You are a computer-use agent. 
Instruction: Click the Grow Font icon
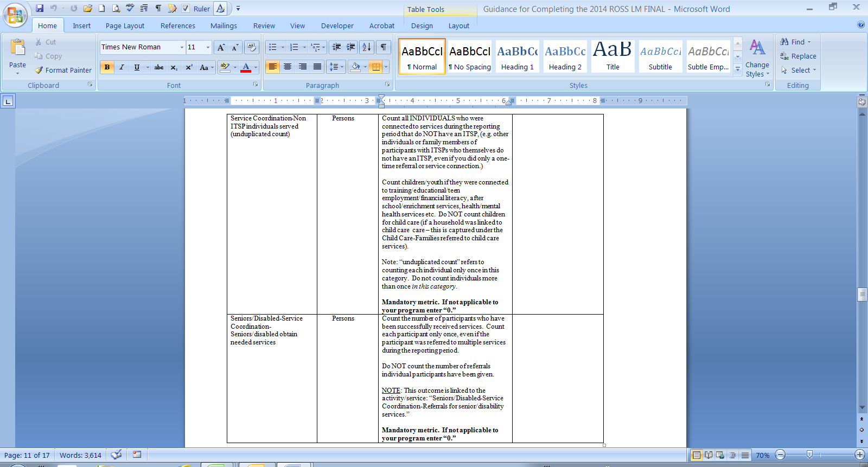point(221,47)
